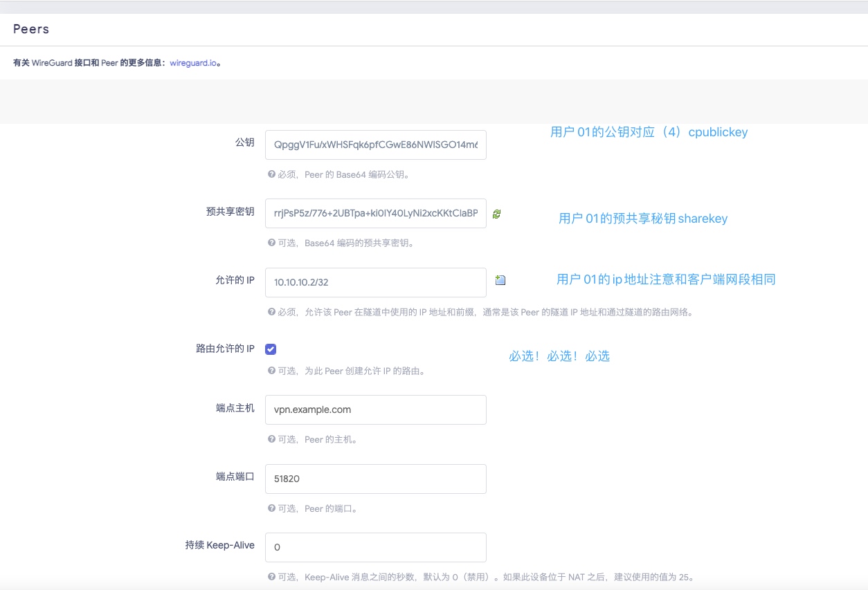Click help icon beside 必须，Peer 的 Base64 编码公钥
Viewport: 868px width, 590px height.
coord(271,174)
